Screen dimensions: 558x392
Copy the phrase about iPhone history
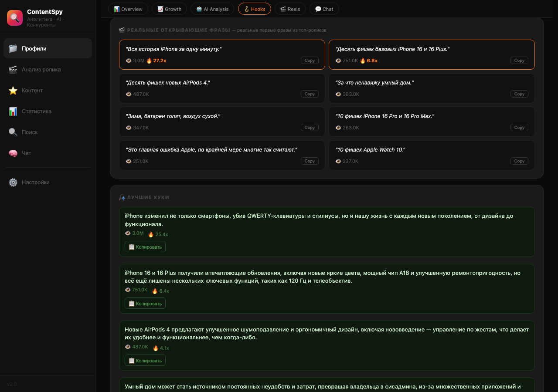point(310,60)
